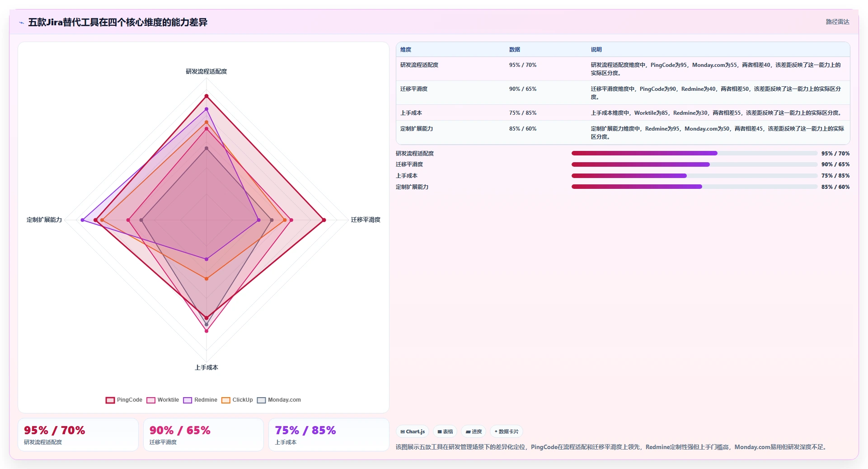The width and height of the screenshot is (868, 469).
Task: Open the 95% / 70% stat card
Action: coord(78,435)
